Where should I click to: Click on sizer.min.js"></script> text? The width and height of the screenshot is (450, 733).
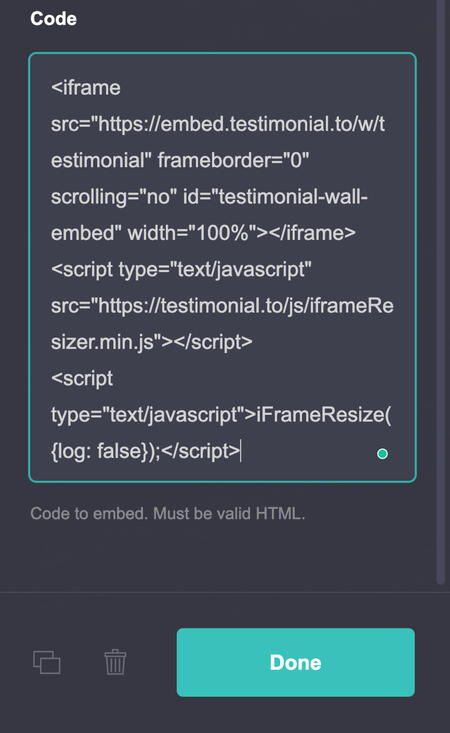[152, 342]
